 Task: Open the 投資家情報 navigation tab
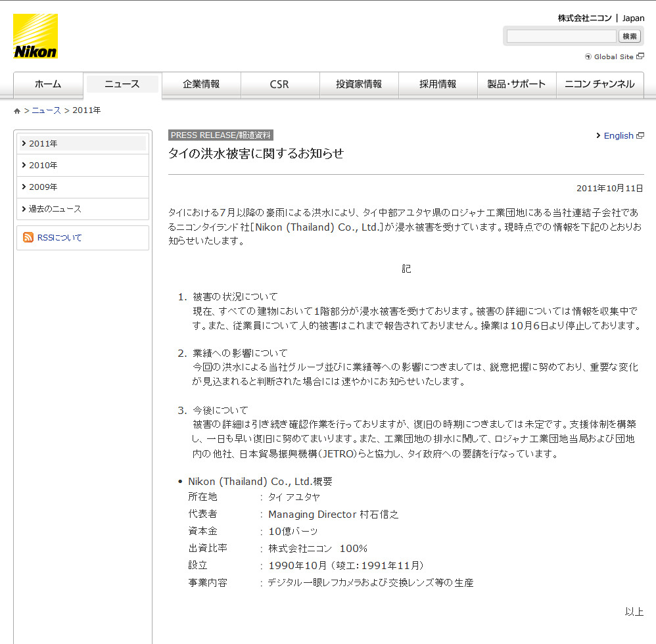[x=359, y=85]
